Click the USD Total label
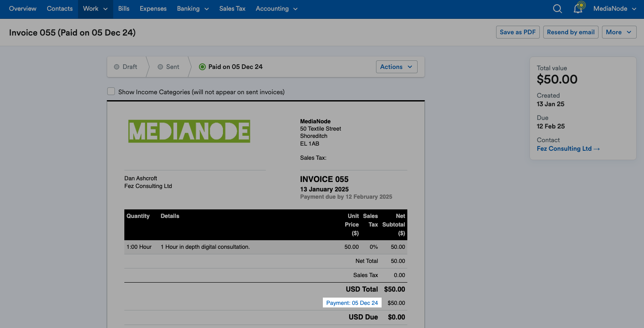The height and width of the screenshot is (328, 644). click(362, 289)
